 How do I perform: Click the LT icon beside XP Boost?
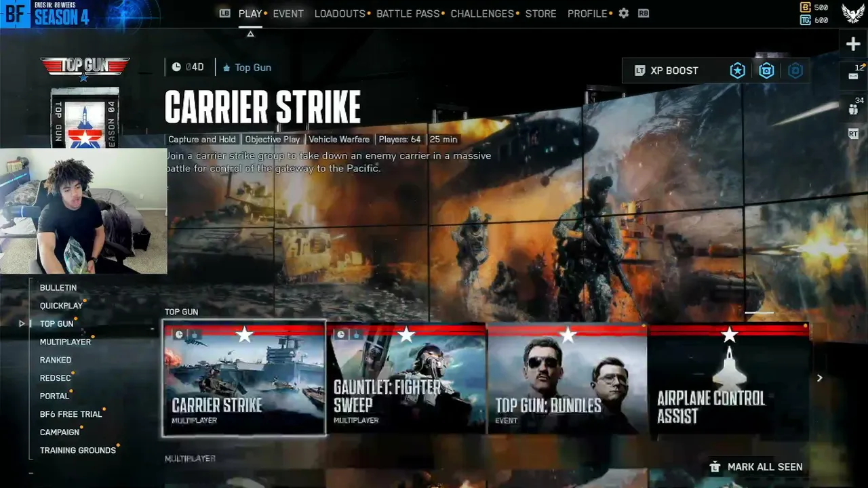[x=639, y=70]
